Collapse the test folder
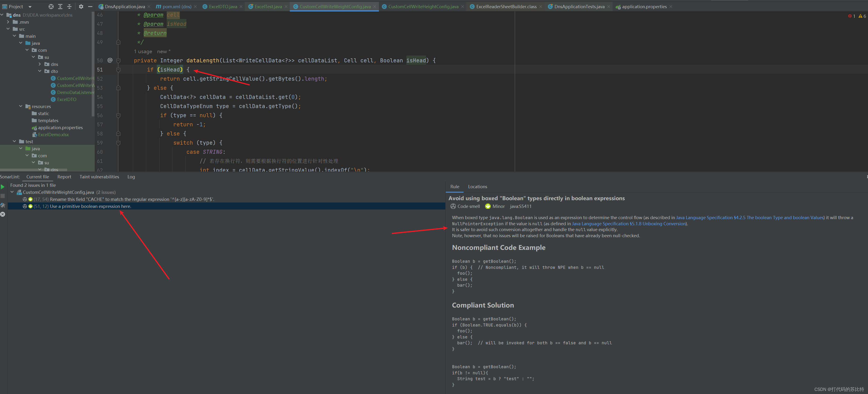The width and height of the screenshot is (868, 394). pyautogui.click(x=15, y=141)
